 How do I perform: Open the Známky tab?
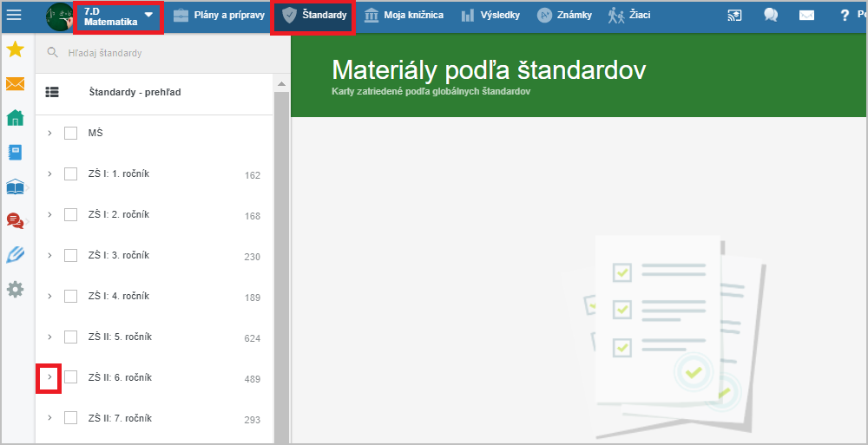tap(564, 16)
